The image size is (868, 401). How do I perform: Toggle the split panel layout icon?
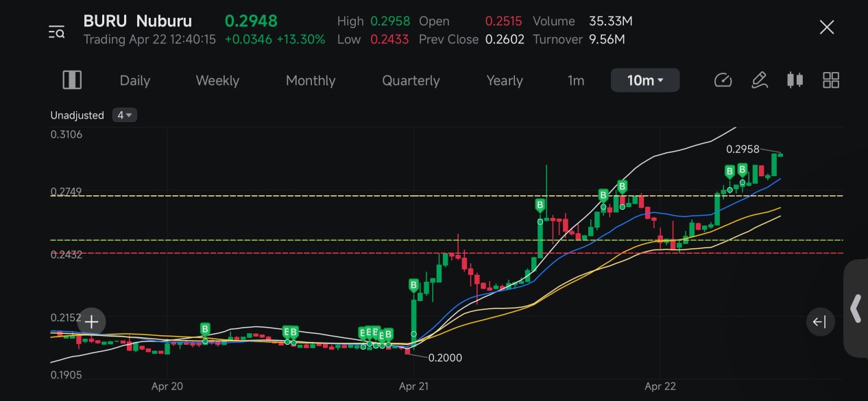point(72,80)
